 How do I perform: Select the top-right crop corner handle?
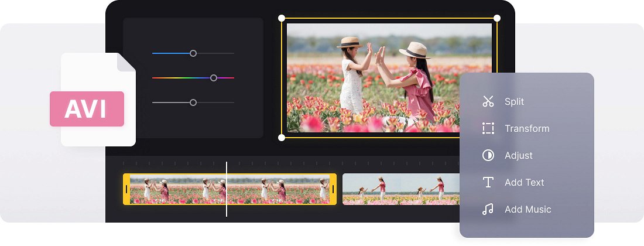click(497, 18)
